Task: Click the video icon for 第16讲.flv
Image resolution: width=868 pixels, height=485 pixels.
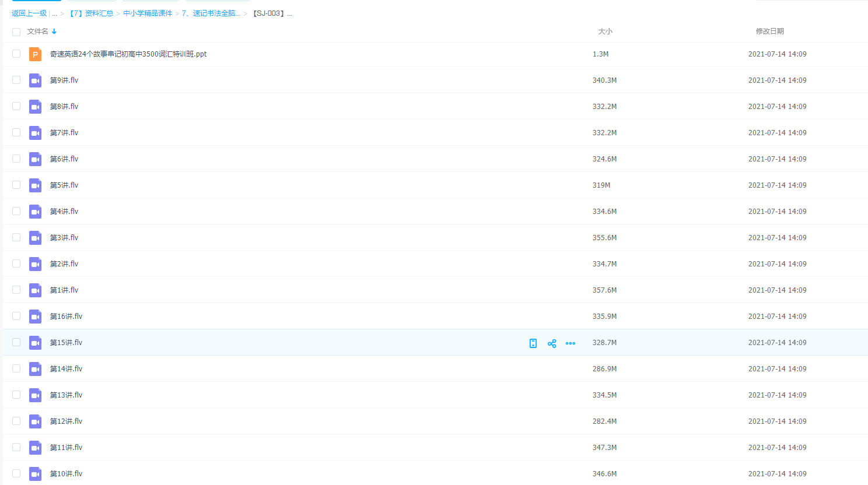Action: click(x=35, y=317)
